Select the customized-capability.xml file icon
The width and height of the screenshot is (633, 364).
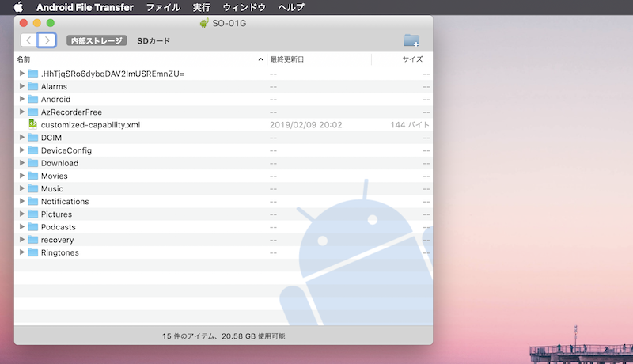(33, 124)
